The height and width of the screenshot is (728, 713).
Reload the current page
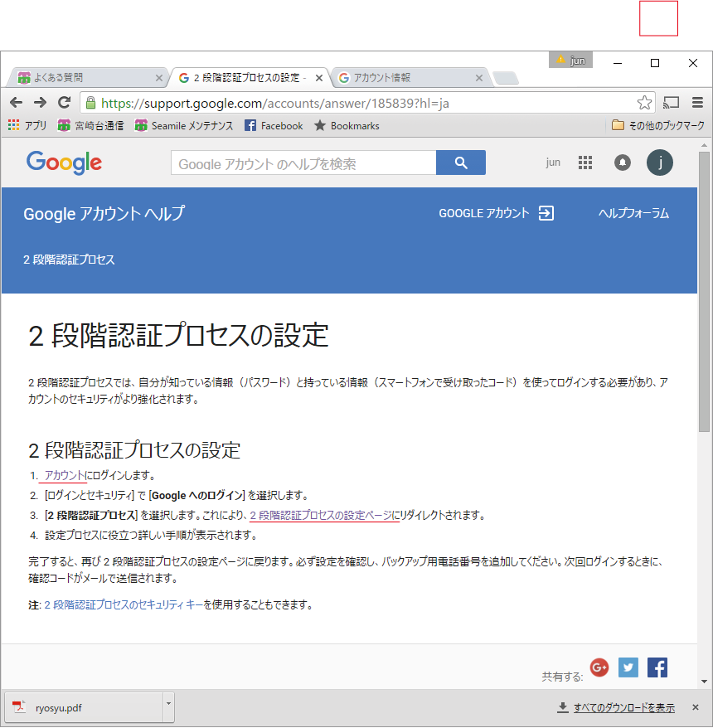65,103
